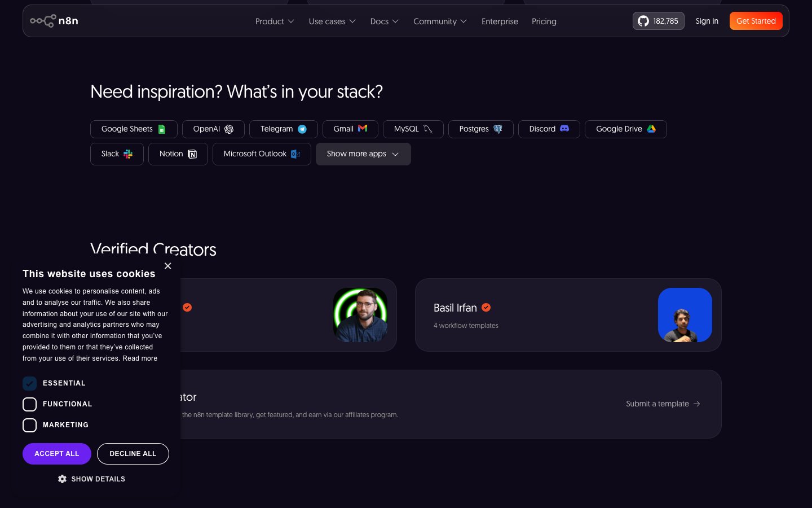Image resolution: width=812 pixels, height=508 pixels.
Task: Tick the Marketing cookies checkbox
Action: pyautogui.click(x=29, y=425)
